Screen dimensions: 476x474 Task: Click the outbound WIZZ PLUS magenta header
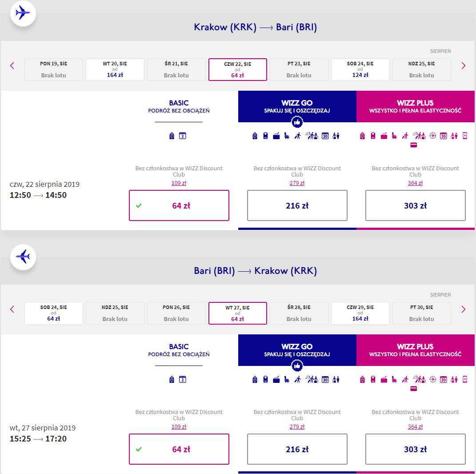tap(415, 106)
